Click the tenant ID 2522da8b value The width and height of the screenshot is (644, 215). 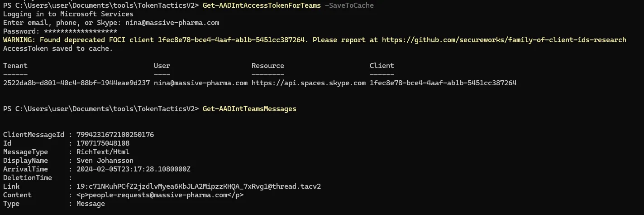coord(76,83)
